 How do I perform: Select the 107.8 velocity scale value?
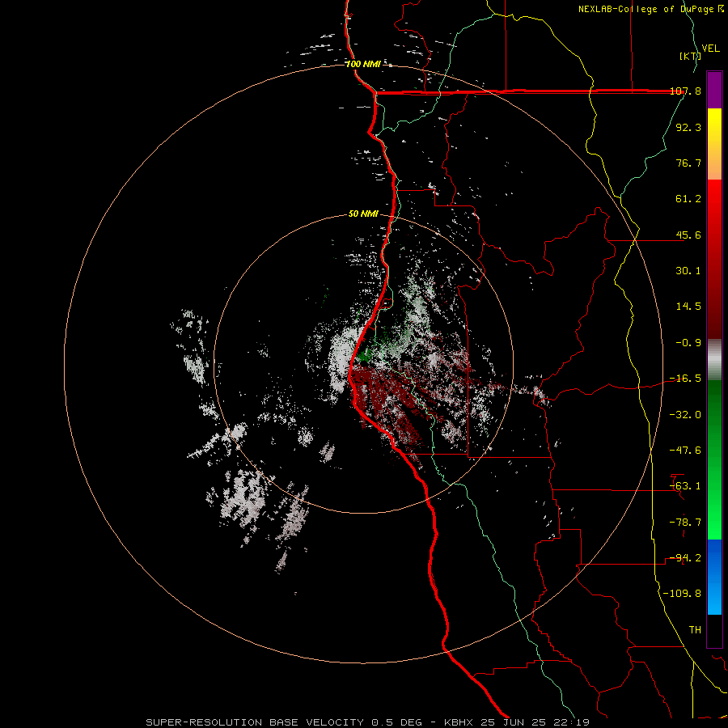pyautogui.click(x=685, y=91)
